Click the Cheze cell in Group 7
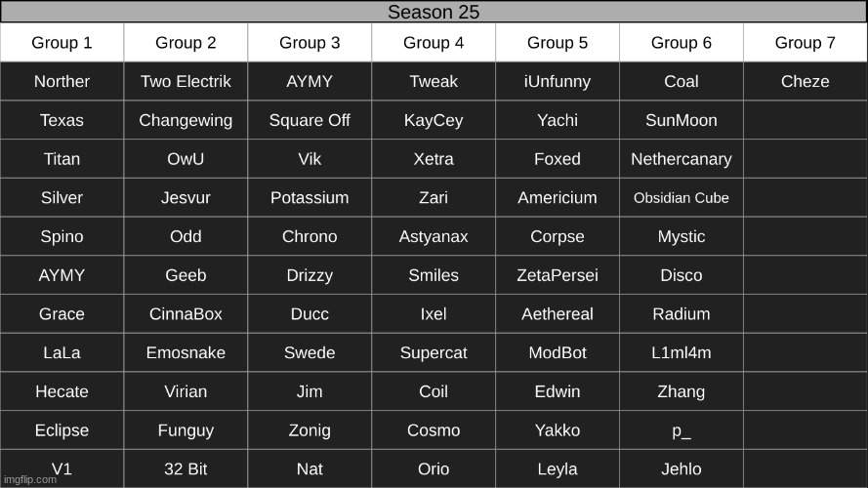This screenshot has height=488, width=868. (x=806, y=81)
